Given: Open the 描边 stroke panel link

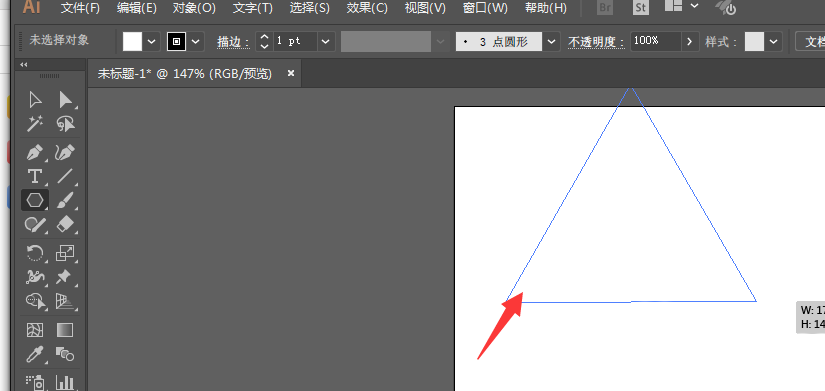Looking at the screenshot, I should coord(233,42).
